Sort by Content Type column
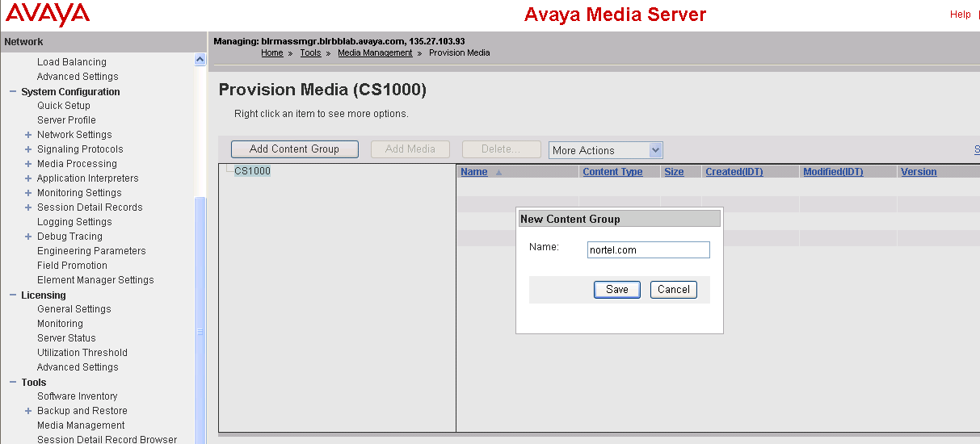 click(x=612, y=172)
